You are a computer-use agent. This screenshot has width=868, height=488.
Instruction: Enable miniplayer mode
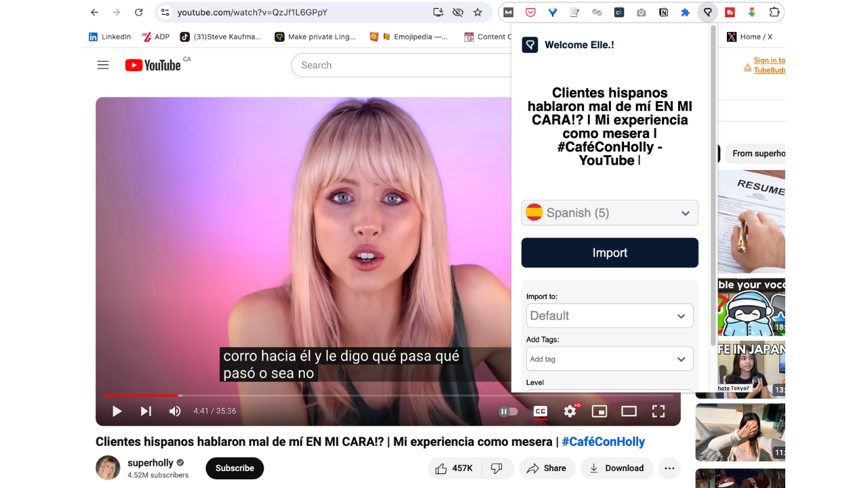[599, 411]
